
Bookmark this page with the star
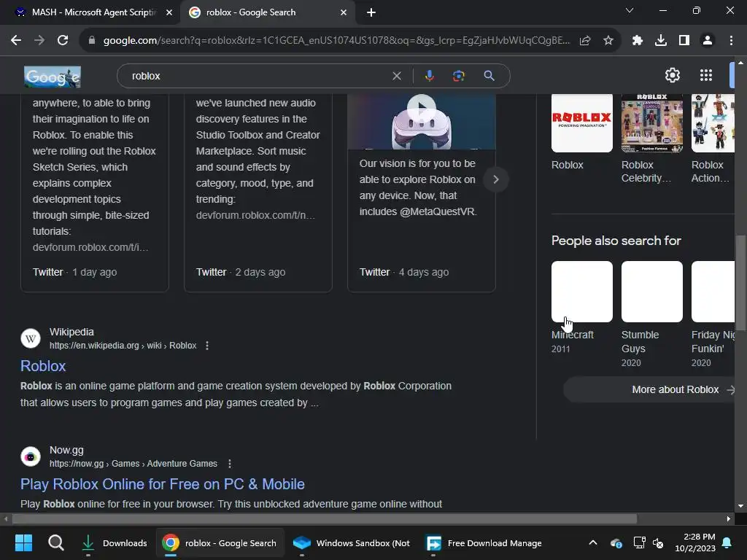(x=608, y=41)
